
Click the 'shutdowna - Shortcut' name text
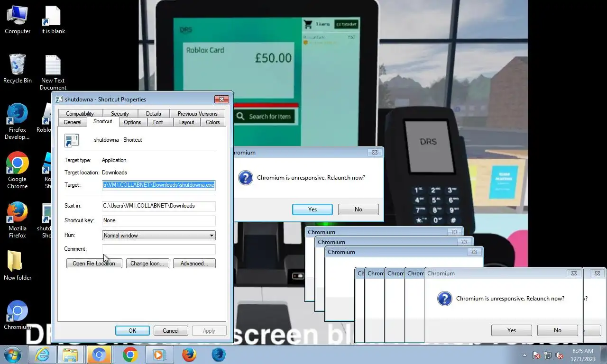(118, 140)
